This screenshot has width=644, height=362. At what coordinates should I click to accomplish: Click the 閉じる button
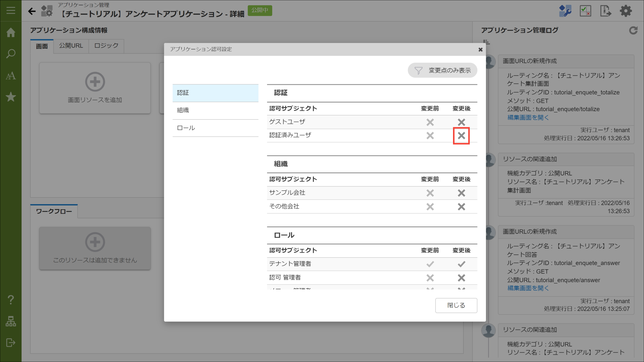[456, 305]
